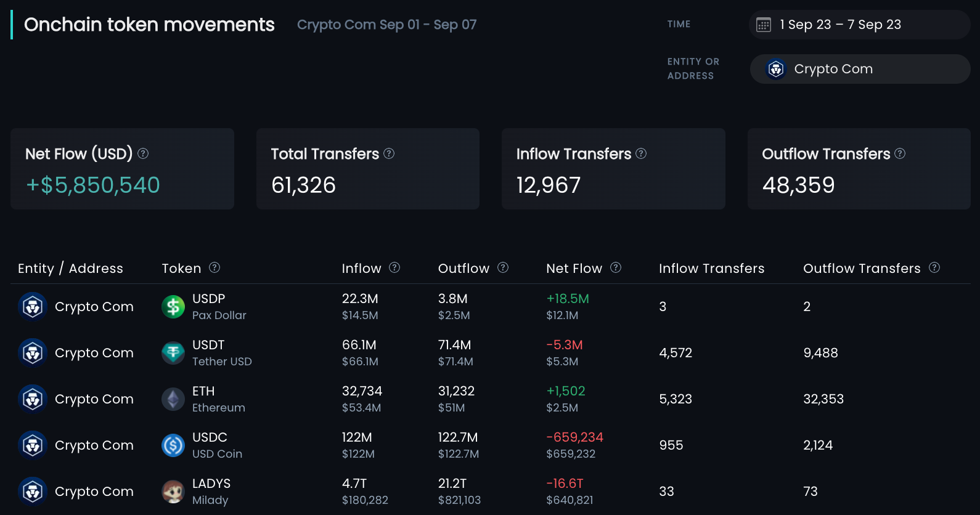Click the Token column help icon
Screen dimensions: 980x515
(214, 267)
